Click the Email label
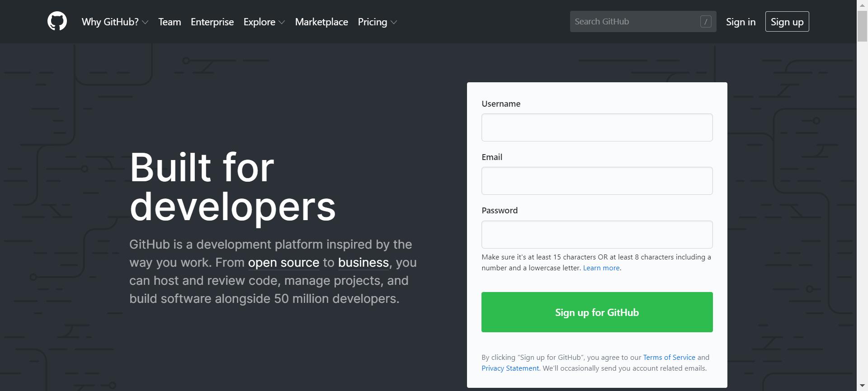Viewport: 868px width, 391px height. [x=492, y=157]
